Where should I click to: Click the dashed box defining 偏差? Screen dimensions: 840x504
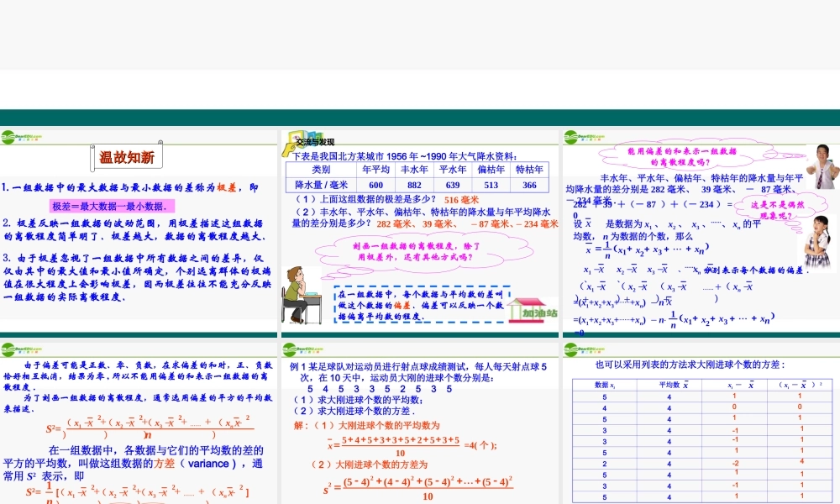pos(423,304)
